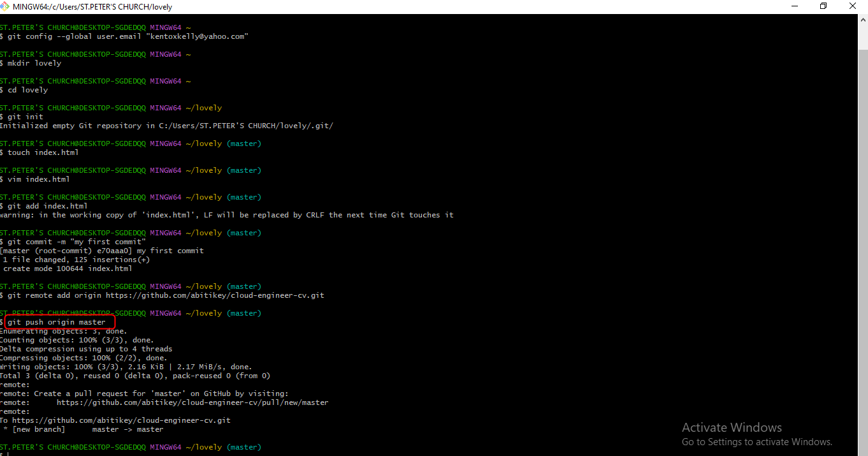Click the "Writing objects: 100% (3/3)" line
This screenshot has height=456, width=868.
[x=126, y=367]
